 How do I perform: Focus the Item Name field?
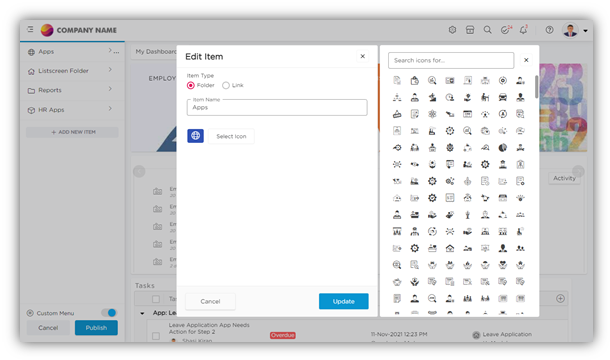(x=277, y=107)
